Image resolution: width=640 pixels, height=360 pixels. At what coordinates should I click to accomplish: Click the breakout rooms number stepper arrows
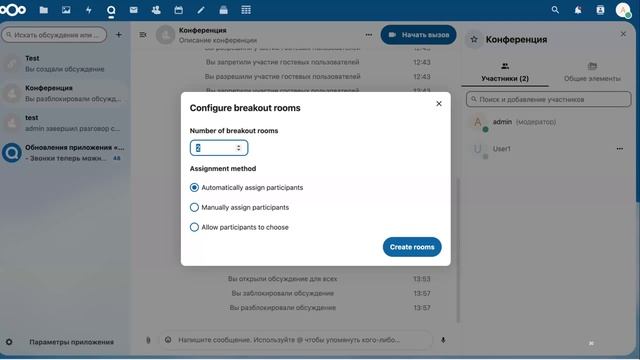pyautogui.click(x=238, y=148)
